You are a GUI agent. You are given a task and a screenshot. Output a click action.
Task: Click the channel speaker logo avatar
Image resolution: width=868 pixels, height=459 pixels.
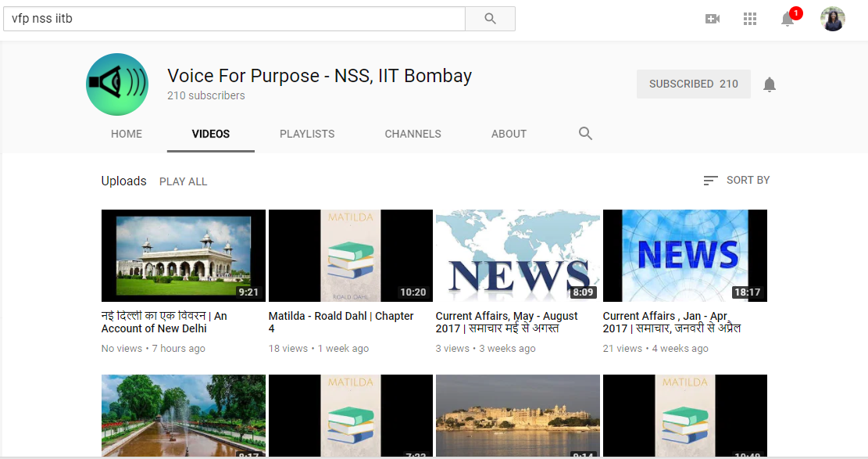(117, 84)
